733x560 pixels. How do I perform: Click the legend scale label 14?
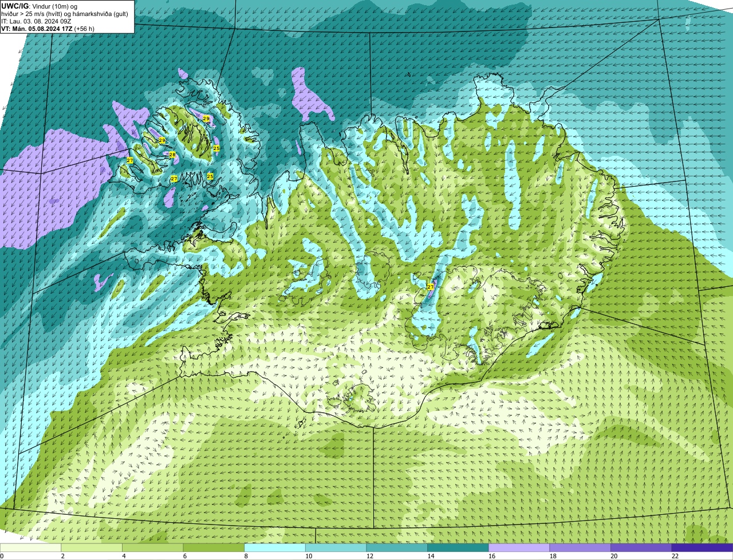(431, 556)
